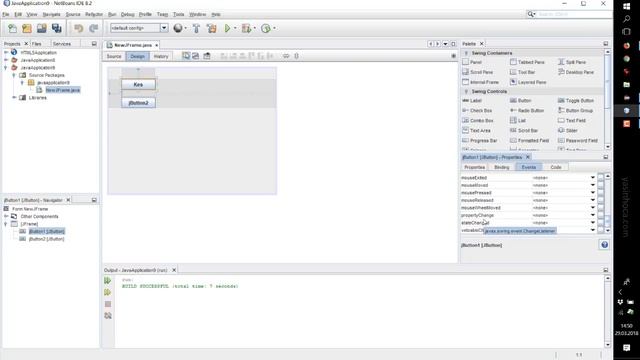Open Windows Task View in the taskbar
Screen dimensions: 640x360
click(x=627, y=31)
